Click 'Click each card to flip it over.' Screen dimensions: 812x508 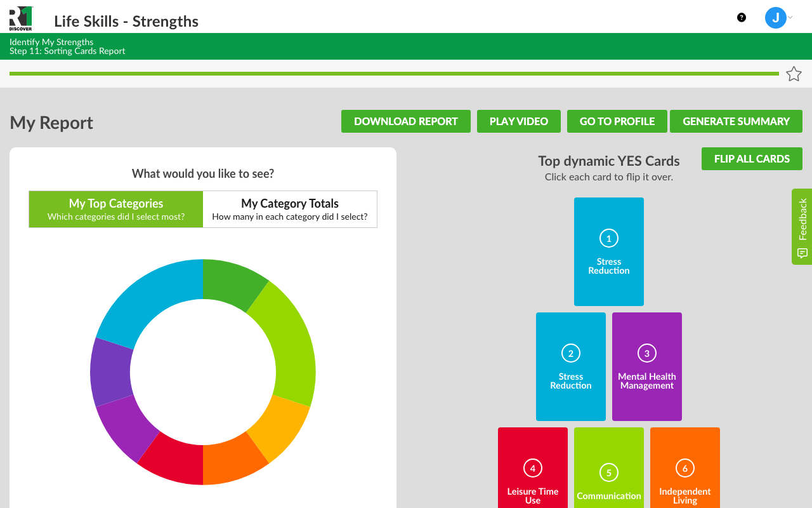(x=609, y=177)
